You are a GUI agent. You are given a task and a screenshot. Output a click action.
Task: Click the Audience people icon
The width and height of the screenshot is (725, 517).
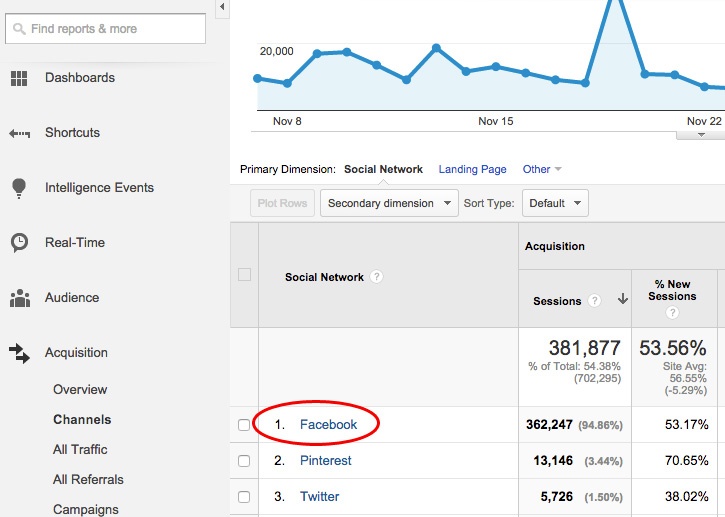click(x=19, y=298)
